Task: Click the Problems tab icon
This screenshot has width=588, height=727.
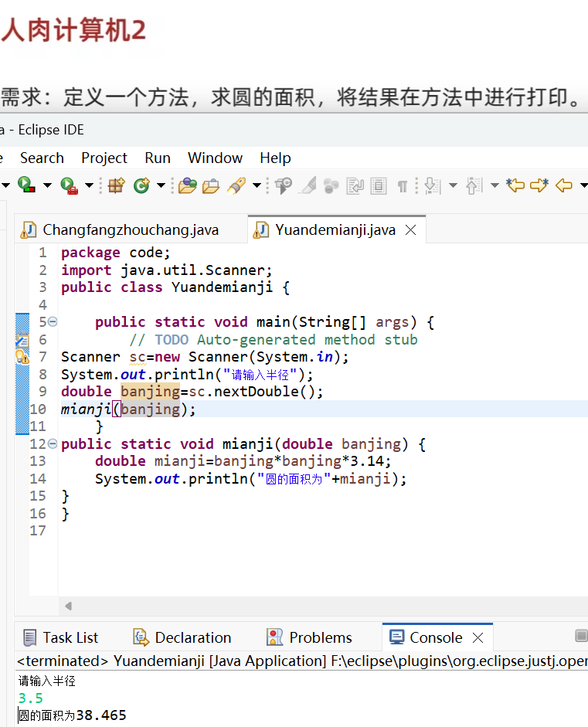Action: click(274, 637)
